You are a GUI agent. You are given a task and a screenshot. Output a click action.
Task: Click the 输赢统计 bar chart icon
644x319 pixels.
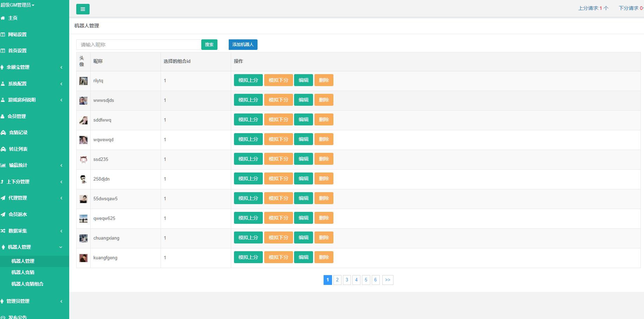tap(3, 165)
